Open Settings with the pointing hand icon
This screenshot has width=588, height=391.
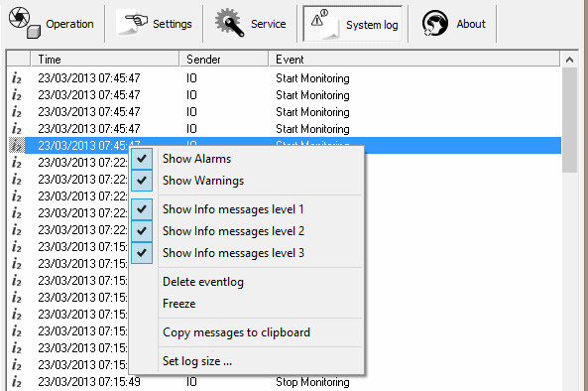tap(154, 23)
